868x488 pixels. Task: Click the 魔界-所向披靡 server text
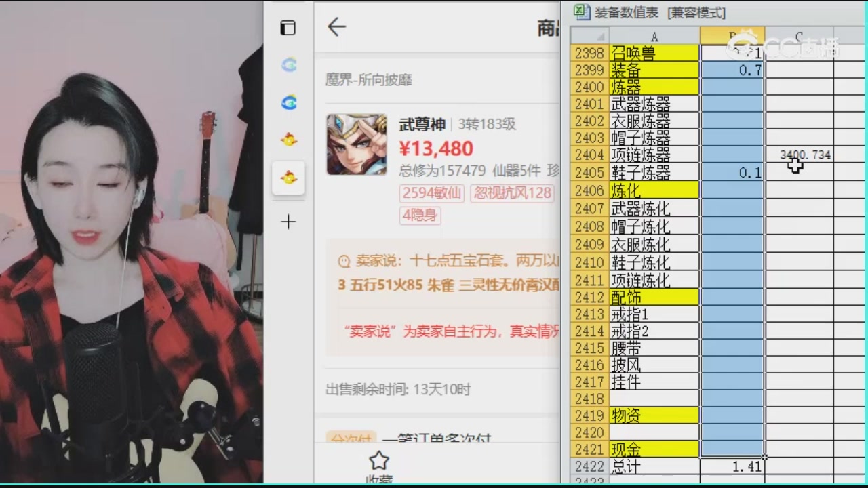369,80
